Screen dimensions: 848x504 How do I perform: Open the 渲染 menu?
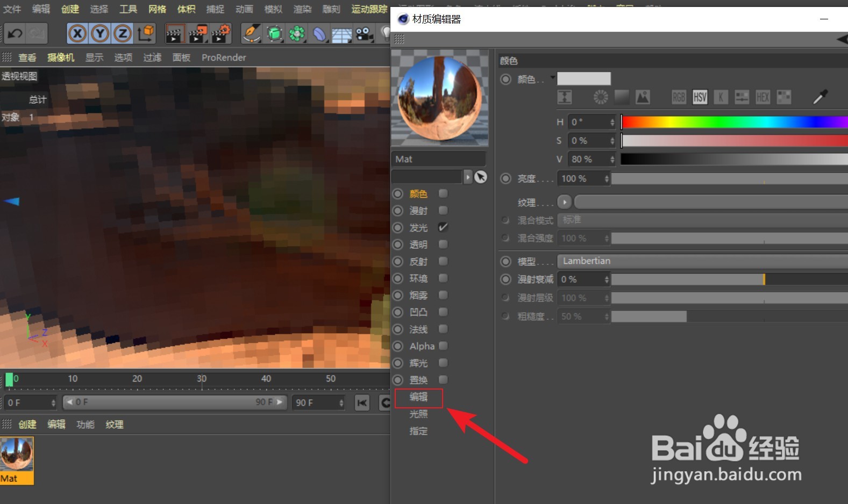tap(302, 9)
